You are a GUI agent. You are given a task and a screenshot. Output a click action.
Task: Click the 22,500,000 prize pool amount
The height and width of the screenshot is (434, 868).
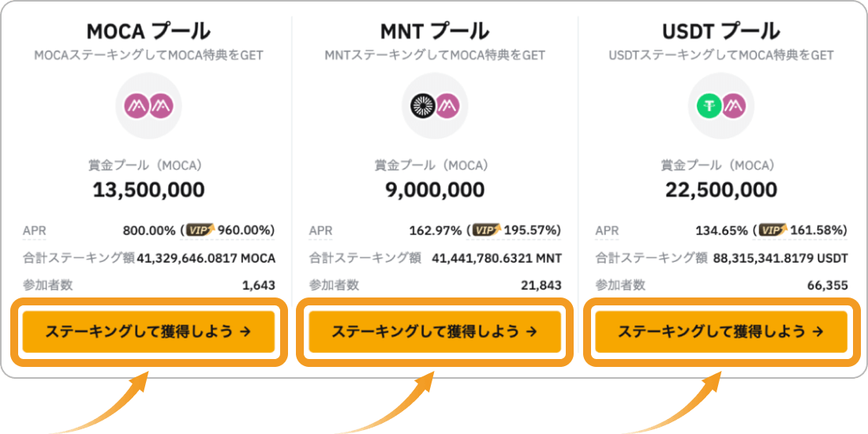720,190
